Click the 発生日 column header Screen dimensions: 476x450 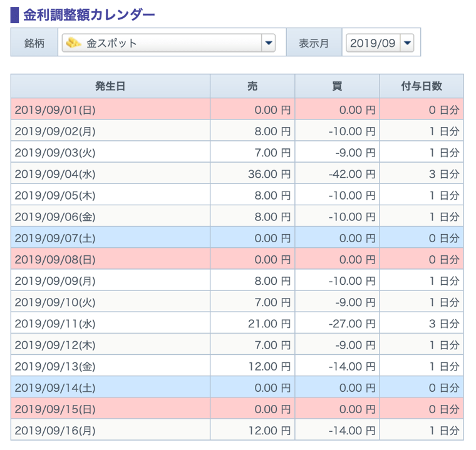tap(110, 86)
